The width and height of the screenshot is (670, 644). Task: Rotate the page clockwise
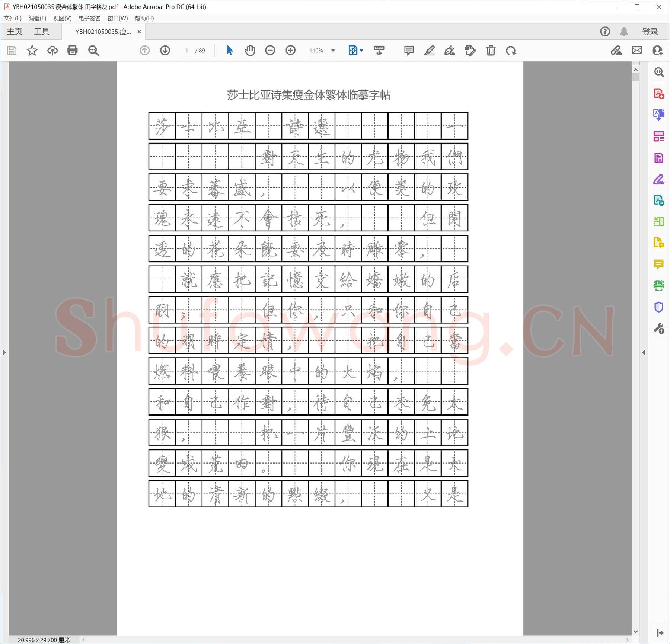[x=511, y=50]
